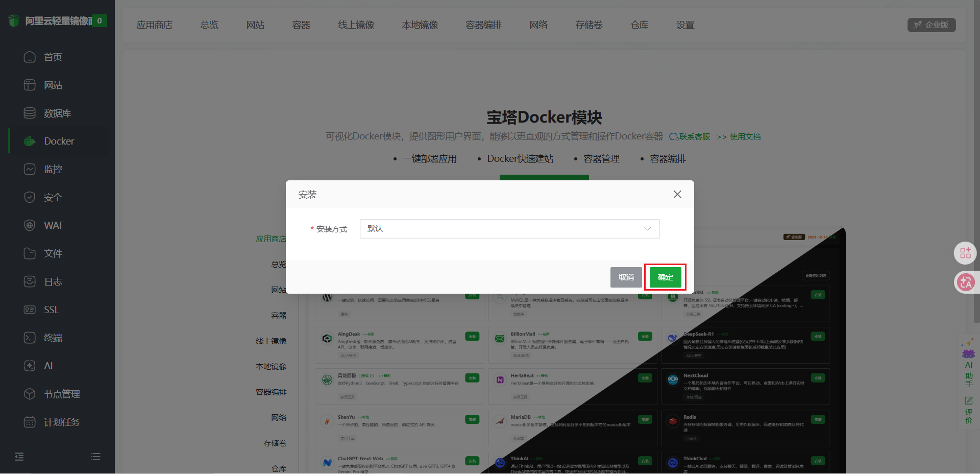
Task: Switch to 设置 tab
Action: pyautogui.click(x=685, y=25)
